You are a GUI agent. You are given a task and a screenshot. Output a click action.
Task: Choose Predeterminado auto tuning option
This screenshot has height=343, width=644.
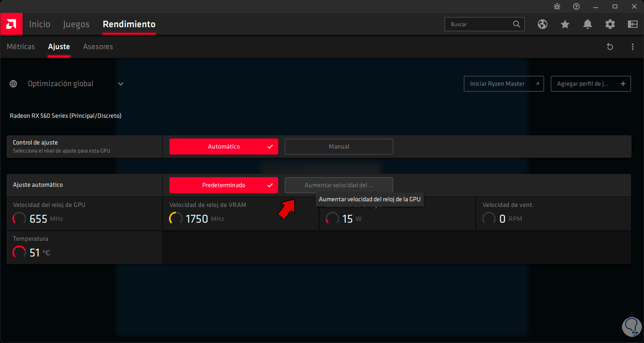click(x=224, y=185)
